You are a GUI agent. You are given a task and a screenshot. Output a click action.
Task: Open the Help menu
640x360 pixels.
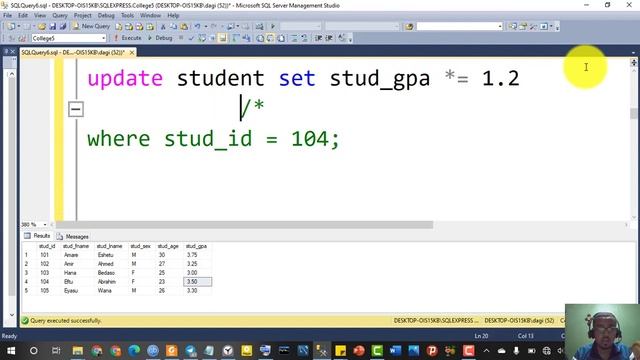click(173, 15)
